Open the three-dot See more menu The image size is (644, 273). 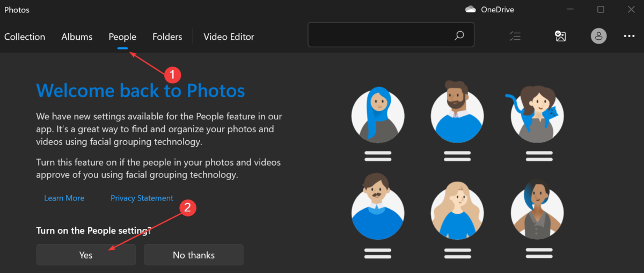[x=629, y=37]
